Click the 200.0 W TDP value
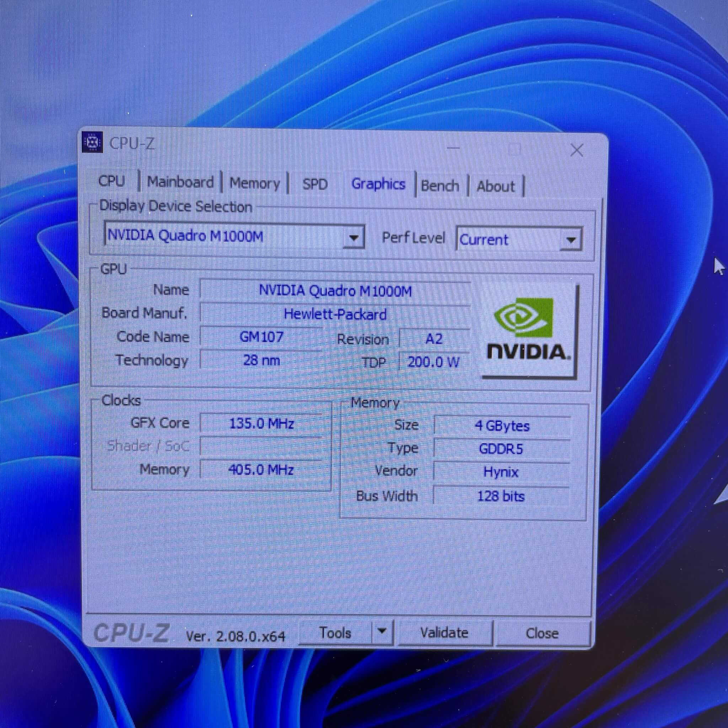The width and height of the screenshot is (728, 728). click(x=434, y=362)
